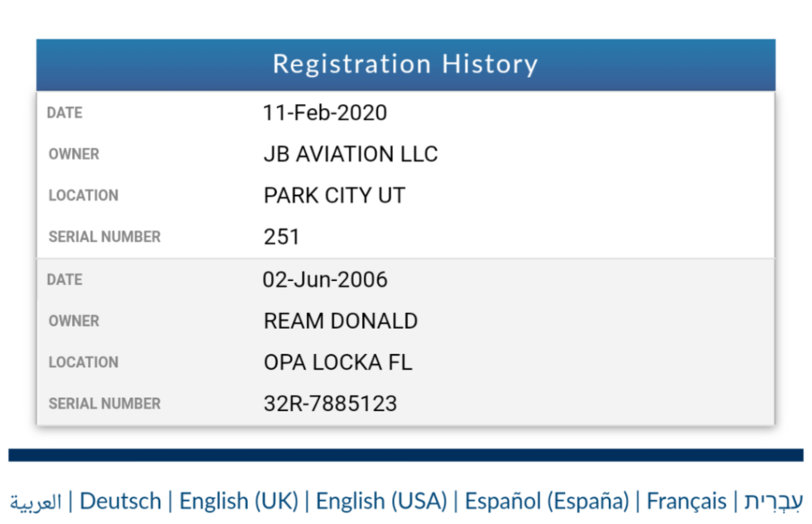The height and width of the screenshot is (524, 812).
Task: Select location OPA LOCKA FL
Action: [338, 362]
